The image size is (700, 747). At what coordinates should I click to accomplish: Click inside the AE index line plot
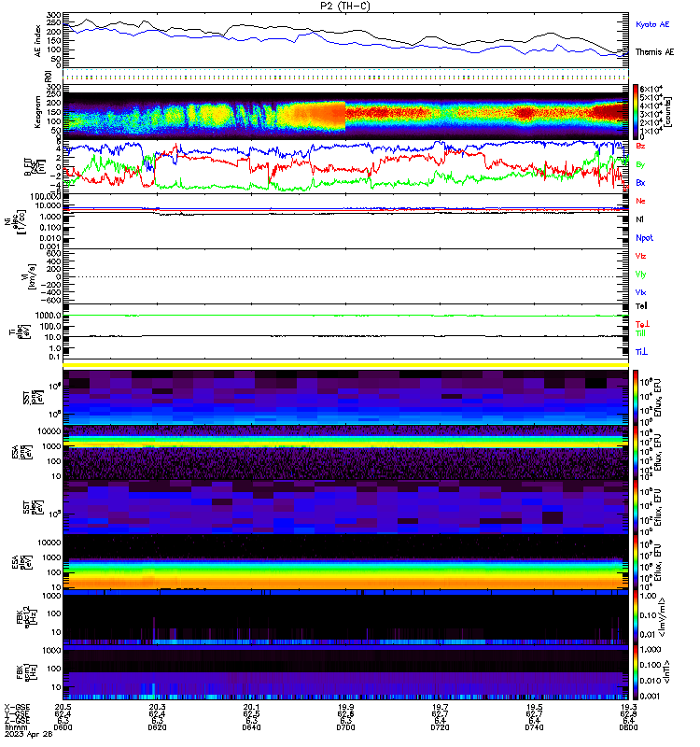coord(345,40)
